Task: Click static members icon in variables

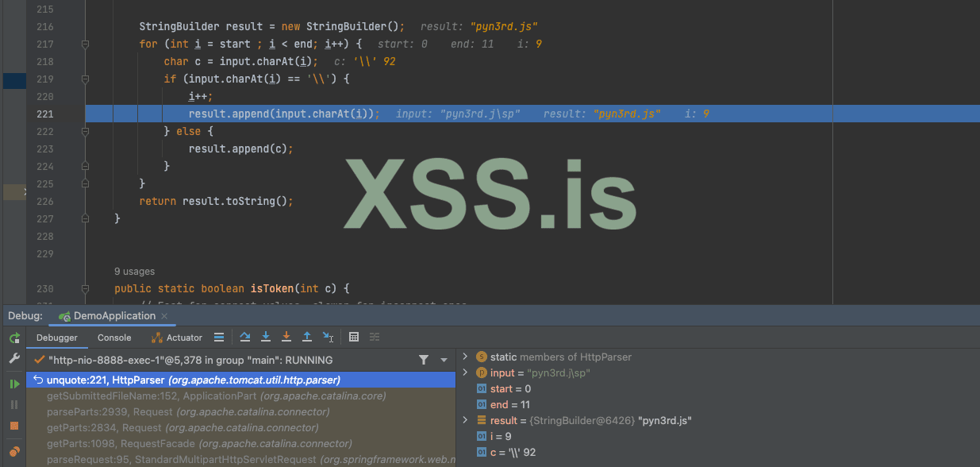Action: [x=481, y=357]
